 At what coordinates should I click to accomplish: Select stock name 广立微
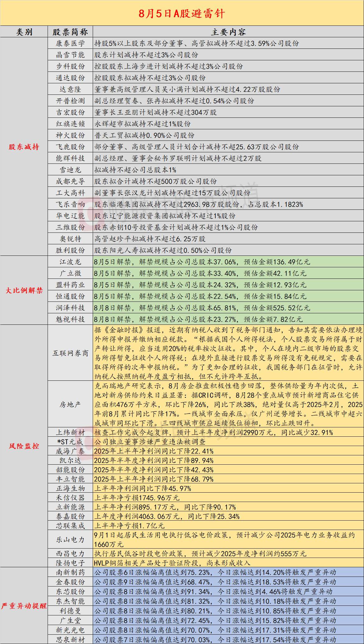[x=70, y=273]
